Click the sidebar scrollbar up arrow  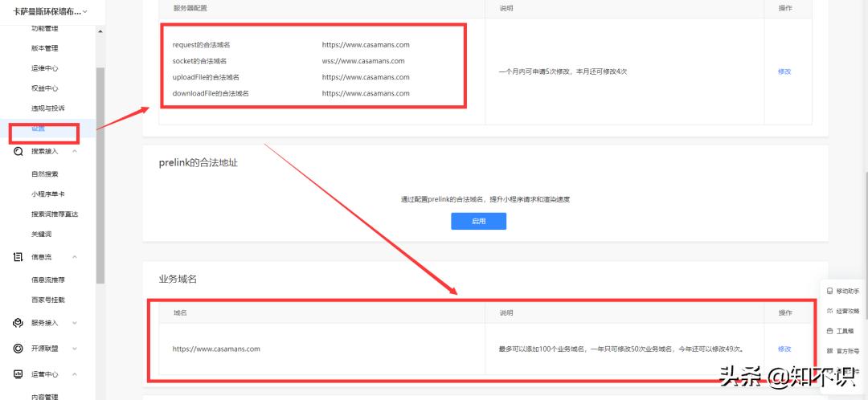point(100,31)
